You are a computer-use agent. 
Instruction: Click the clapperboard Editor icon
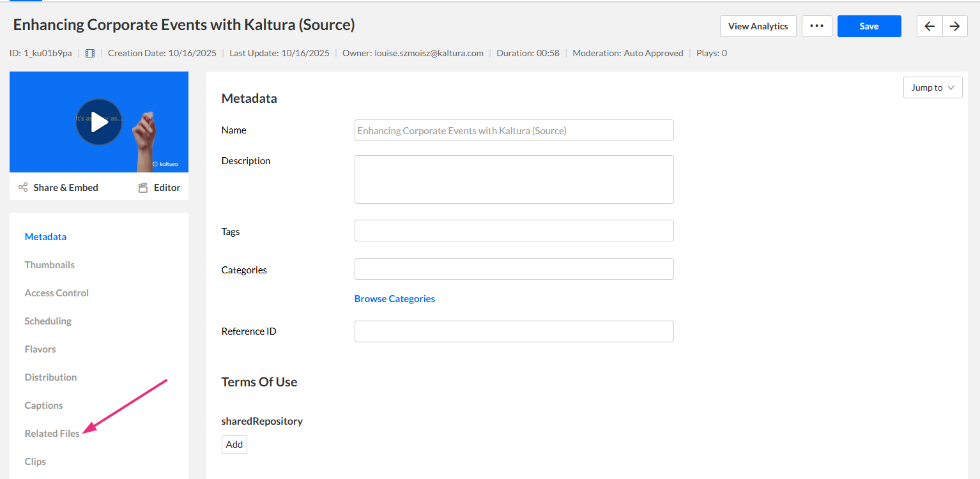click(143, 188)
